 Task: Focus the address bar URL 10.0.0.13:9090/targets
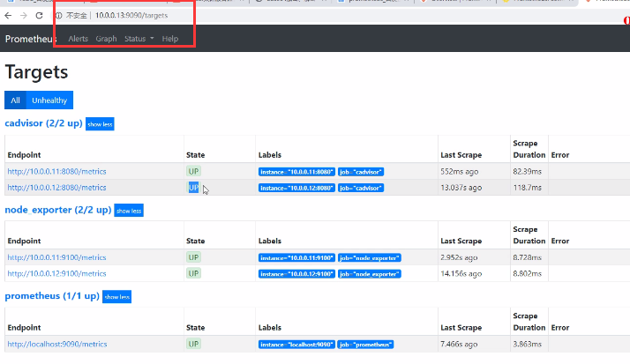coord(131,16)
